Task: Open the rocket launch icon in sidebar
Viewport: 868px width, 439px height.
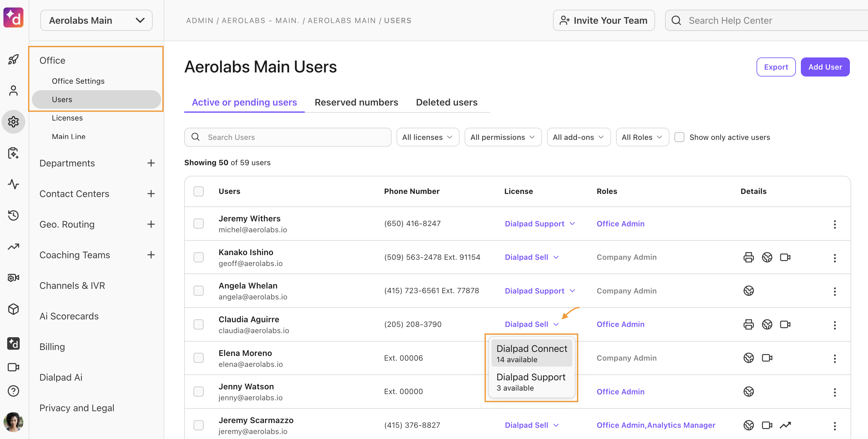Action: 13,60
